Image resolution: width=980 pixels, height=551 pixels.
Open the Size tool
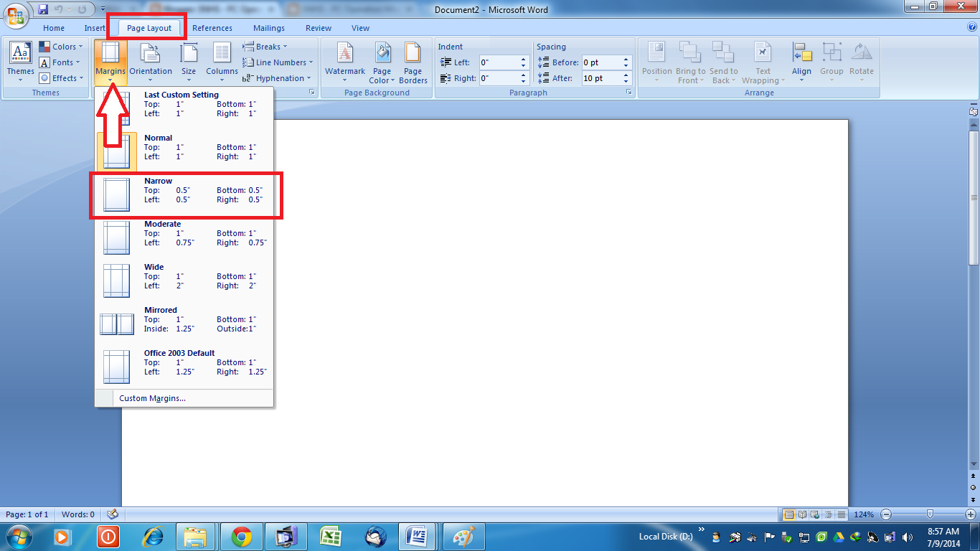188,62
